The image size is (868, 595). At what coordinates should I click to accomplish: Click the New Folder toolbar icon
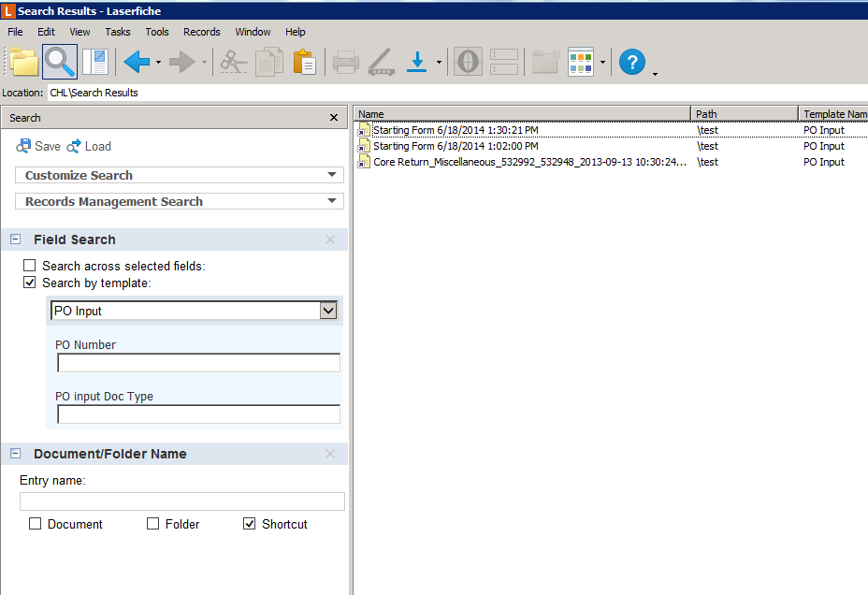[x=546, y=62]
